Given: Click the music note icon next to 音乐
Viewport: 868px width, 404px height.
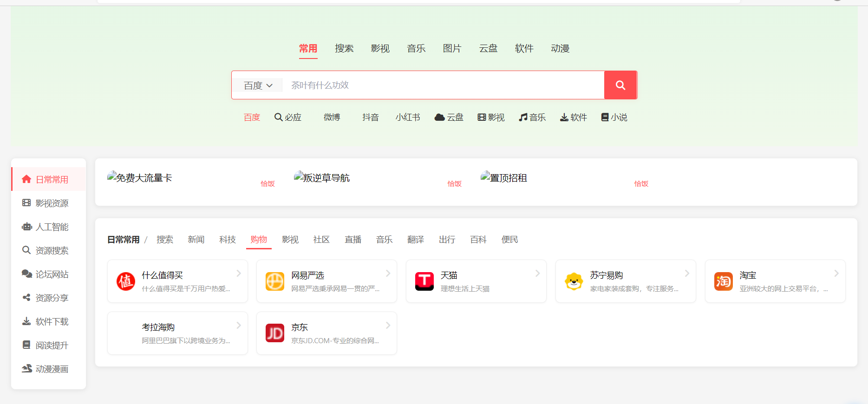Looking at the screenshot, I should 523,117.
